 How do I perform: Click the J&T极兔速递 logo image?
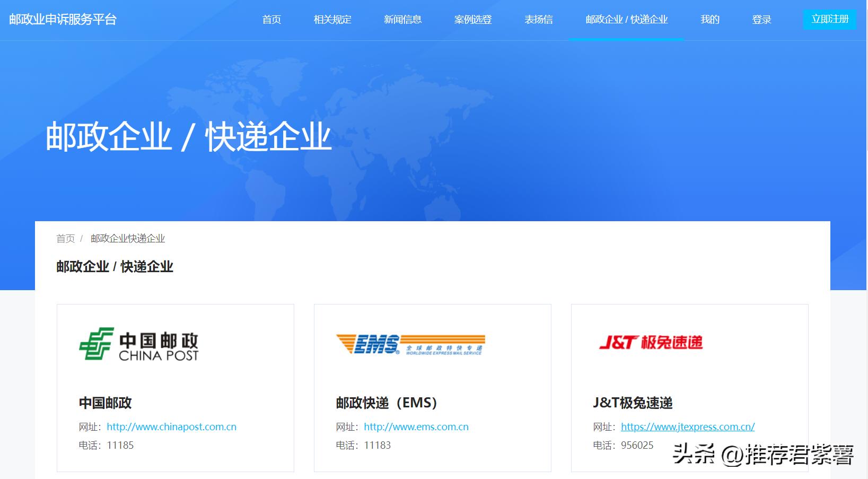651,343
